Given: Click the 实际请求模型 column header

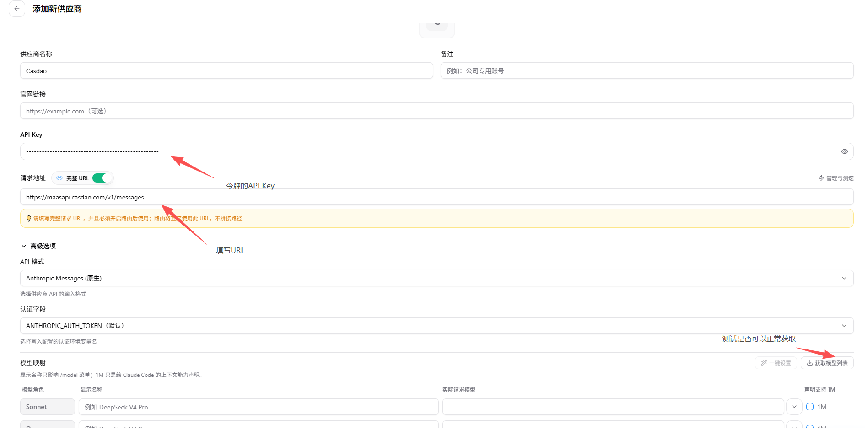Looking at the screenshot, I should (459, 390).
